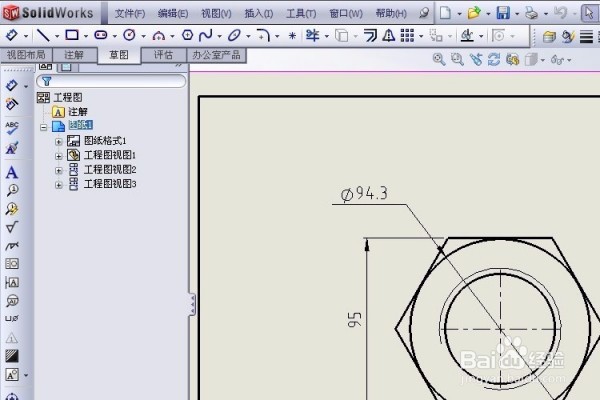Click the New document icon
This screenshot has height=400, width=600.
445,13
